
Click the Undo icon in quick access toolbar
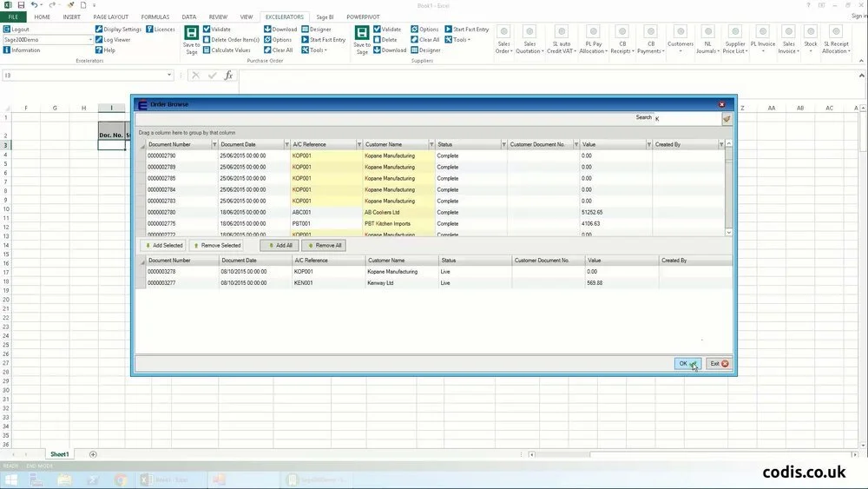pyautogui.click(x=34, y=5)
